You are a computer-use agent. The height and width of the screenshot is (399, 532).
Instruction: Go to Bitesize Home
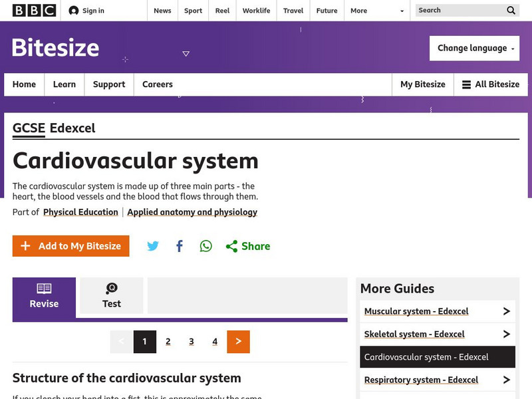click(x=24, y=84)
